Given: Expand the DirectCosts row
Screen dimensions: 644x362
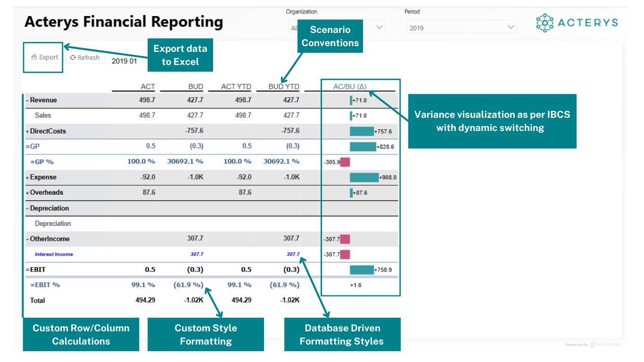Looking at the screenshot, I should tap(27, 131).
